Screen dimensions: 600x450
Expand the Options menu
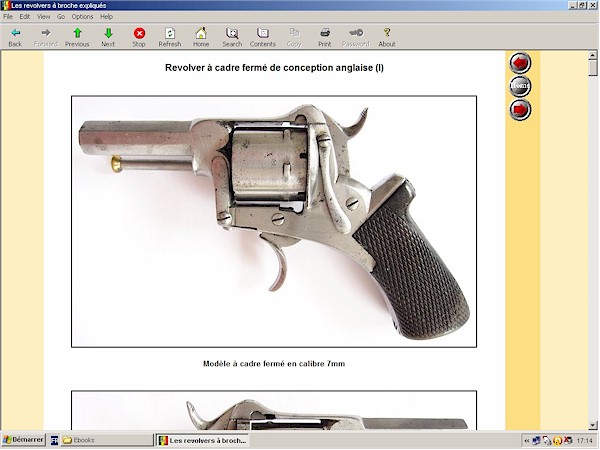(82, 17)
